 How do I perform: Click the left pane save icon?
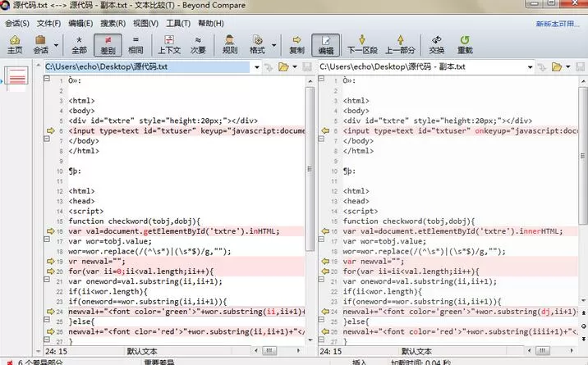click(x=307, y=67)
